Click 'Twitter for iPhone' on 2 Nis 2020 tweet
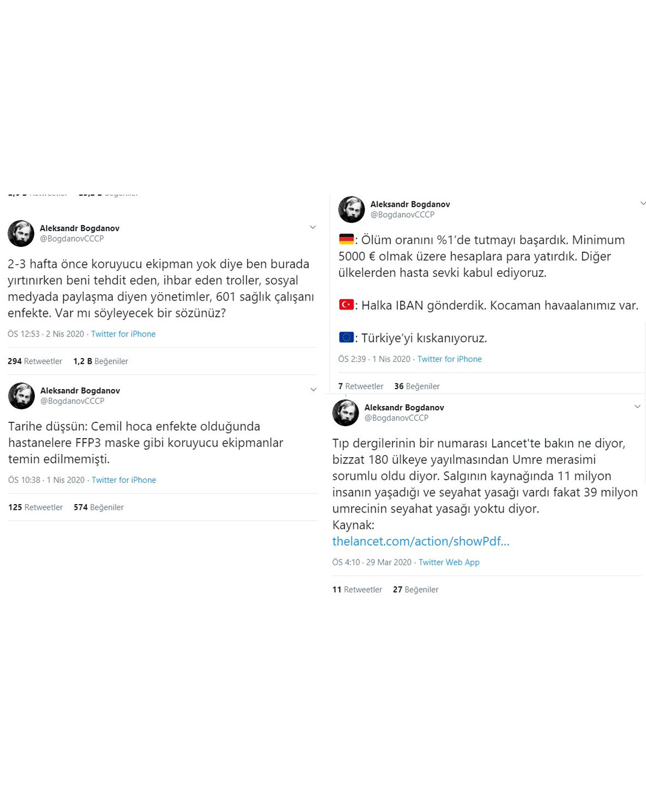Image resolution: width=646 pixels, height=812 pixels. [x=123, y=334]
